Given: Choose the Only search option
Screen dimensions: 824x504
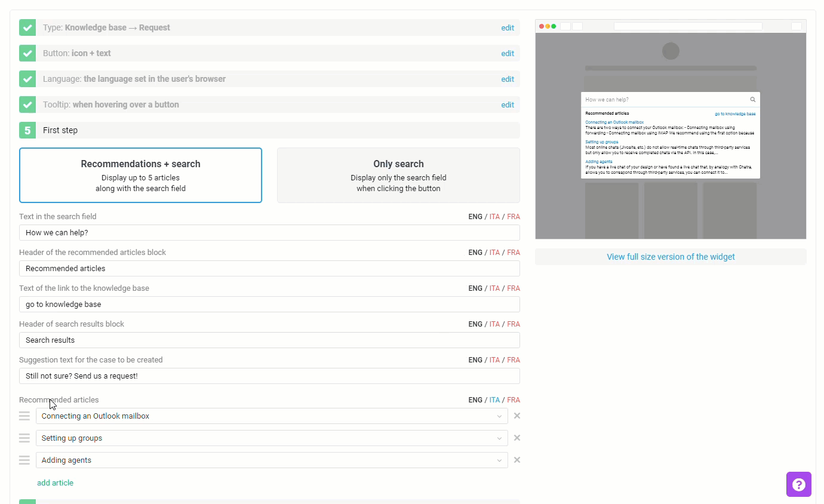Looking at the screenshot, I should pyautogui.click(x=398, y=176).
